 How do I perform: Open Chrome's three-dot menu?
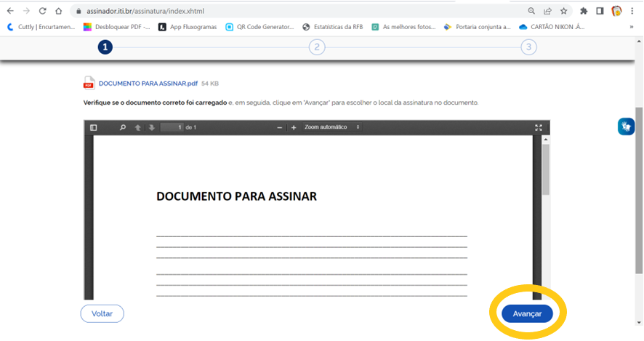(x=633, y=11)
